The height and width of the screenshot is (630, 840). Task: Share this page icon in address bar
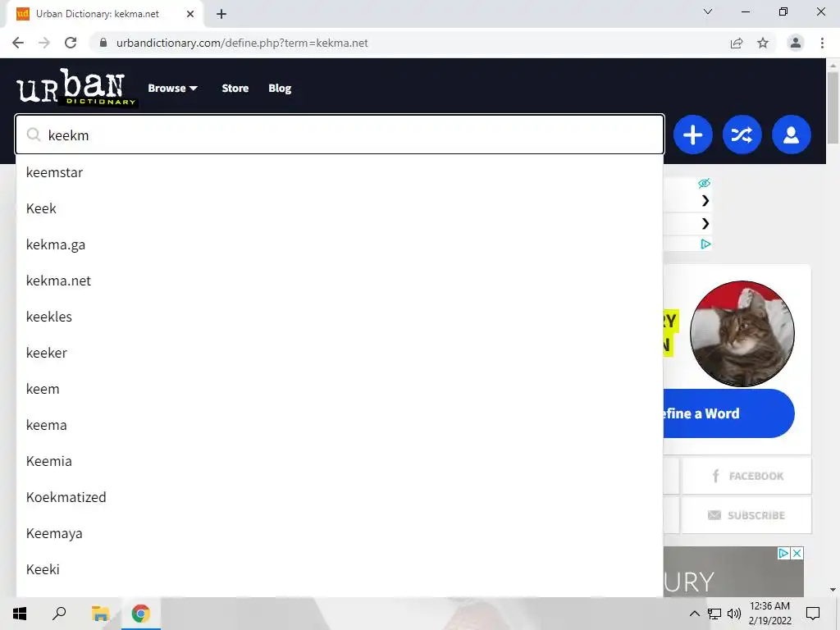point(737,43)
